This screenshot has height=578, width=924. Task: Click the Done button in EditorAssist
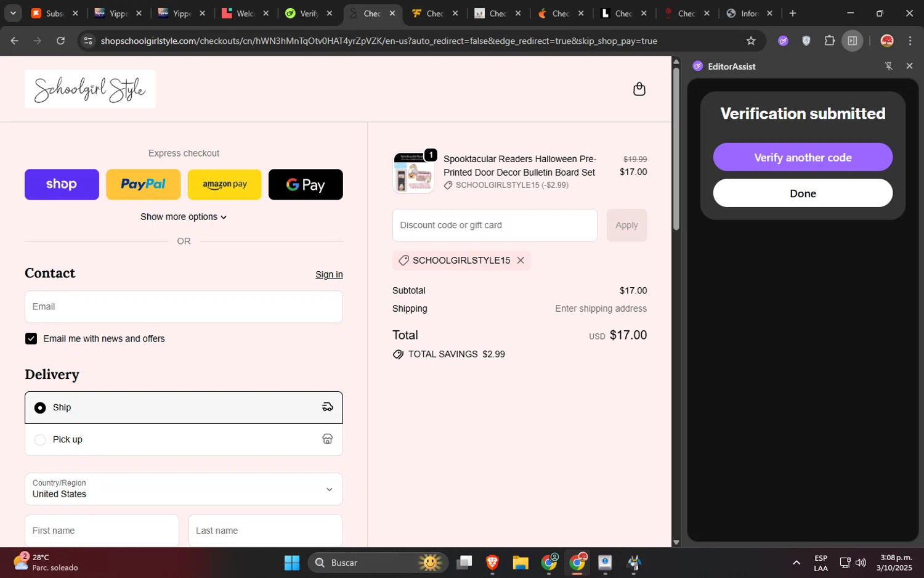tap(803, 193)
